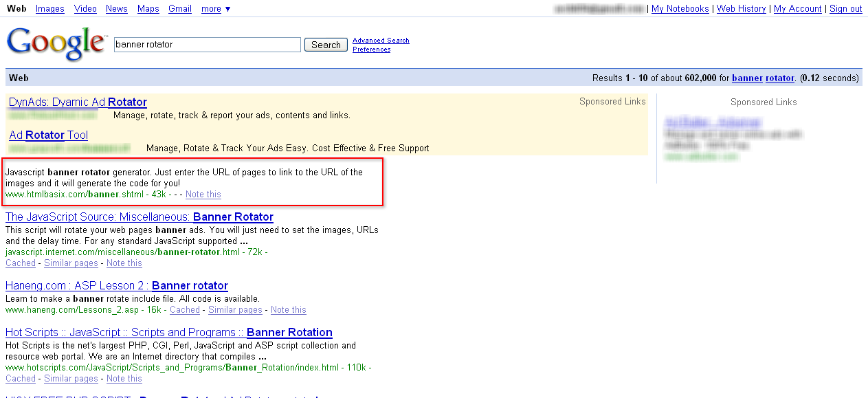Image resolution: width=868 pixels, height=398 pixels.
Task: Open Maps from the top navigation
Action: click(x=148, y=9)
